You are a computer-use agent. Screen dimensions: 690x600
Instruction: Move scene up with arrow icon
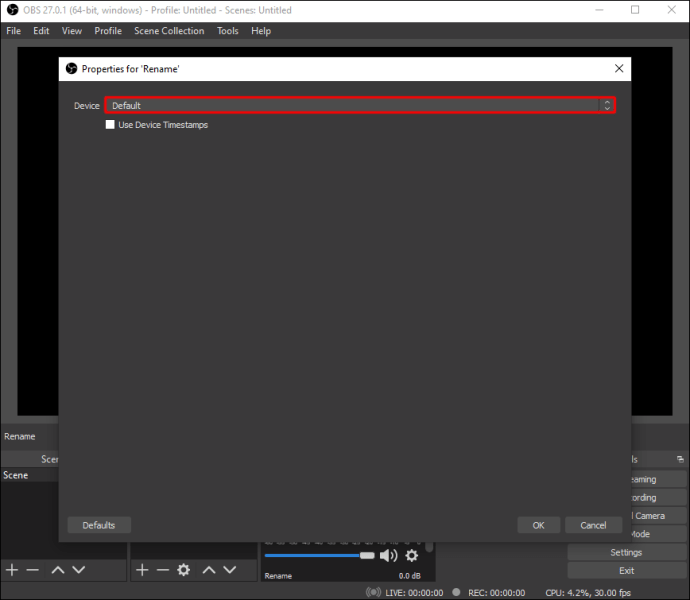58,570
